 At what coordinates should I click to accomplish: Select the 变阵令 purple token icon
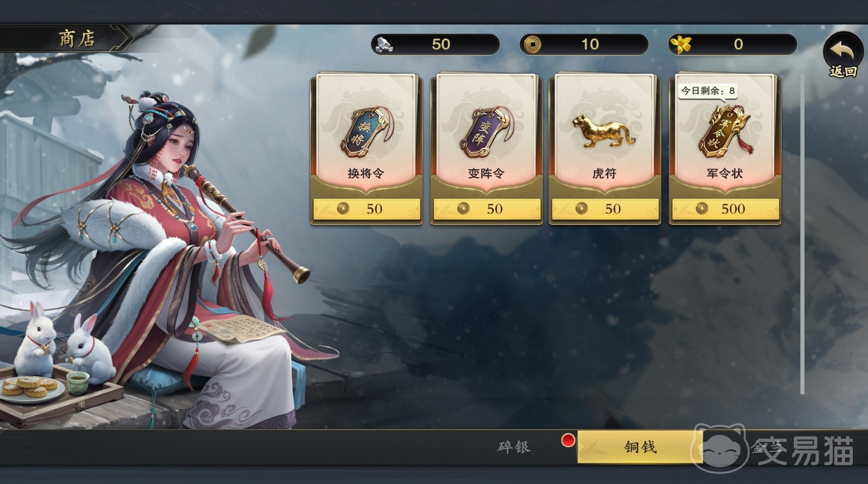point(486,131)
